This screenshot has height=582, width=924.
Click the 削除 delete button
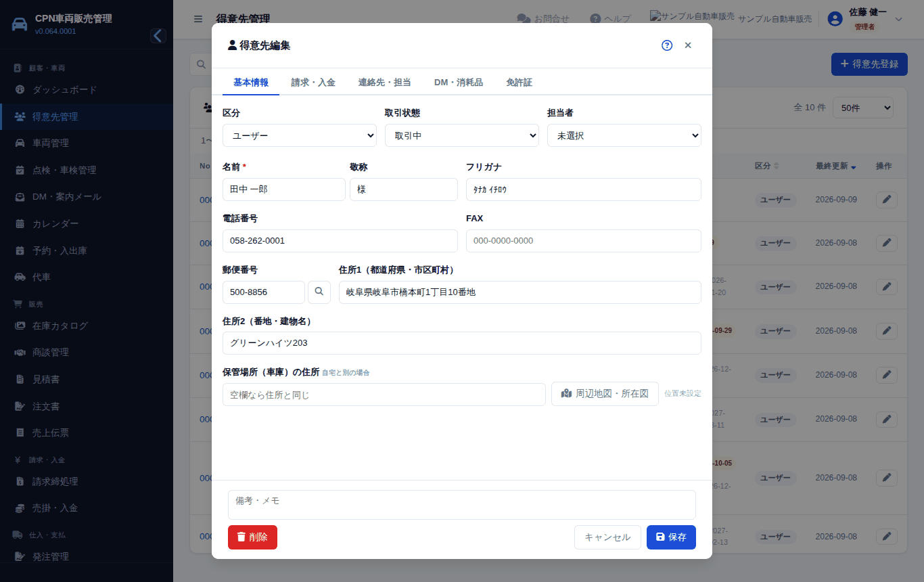[252, 537]
